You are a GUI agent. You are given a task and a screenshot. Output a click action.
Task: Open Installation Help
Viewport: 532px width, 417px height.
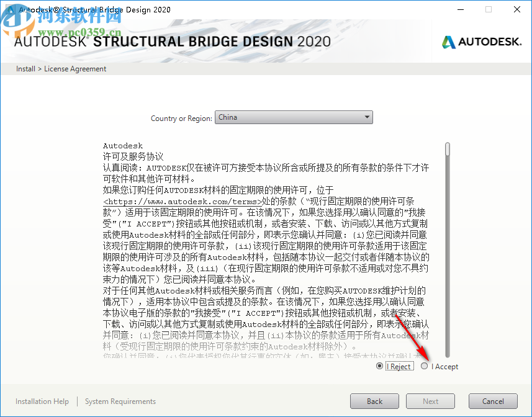click(x=42, y=401)
